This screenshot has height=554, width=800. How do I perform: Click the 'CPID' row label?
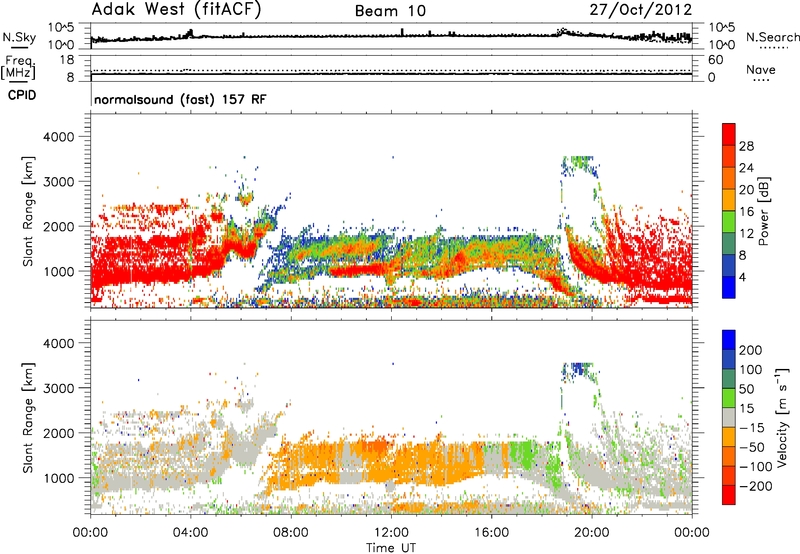[x=22, y=95]
